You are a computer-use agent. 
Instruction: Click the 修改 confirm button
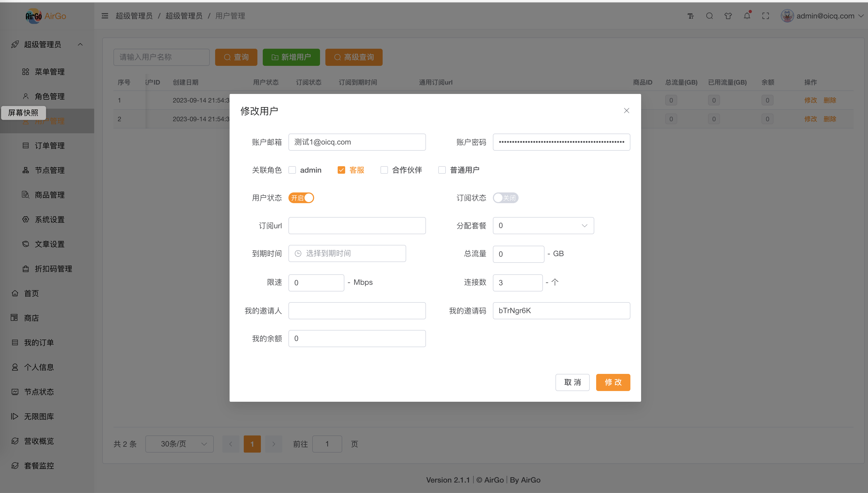[613, 382]
